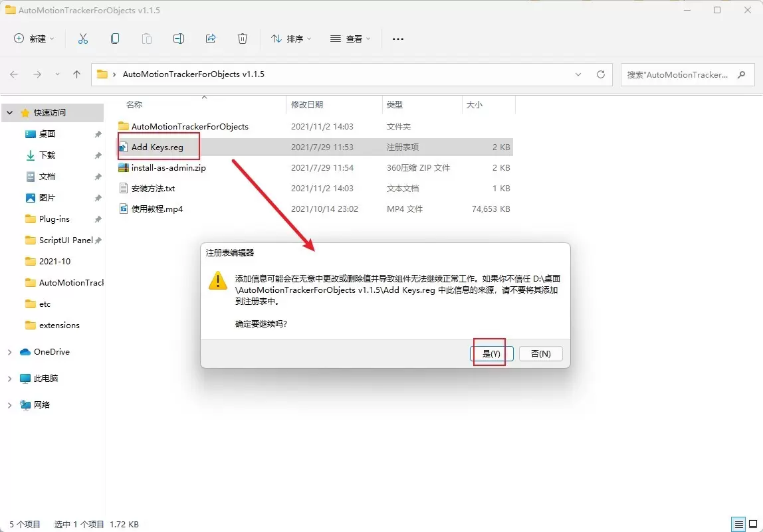Go up one folder level
Screen dimensions: 763x532
click(x=76, y=74)
